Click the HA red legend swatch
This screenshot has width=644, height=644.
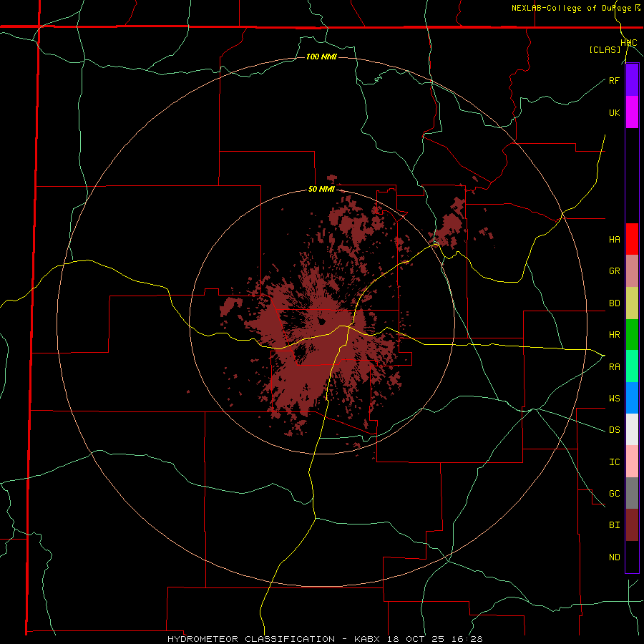tap(632, 239)
